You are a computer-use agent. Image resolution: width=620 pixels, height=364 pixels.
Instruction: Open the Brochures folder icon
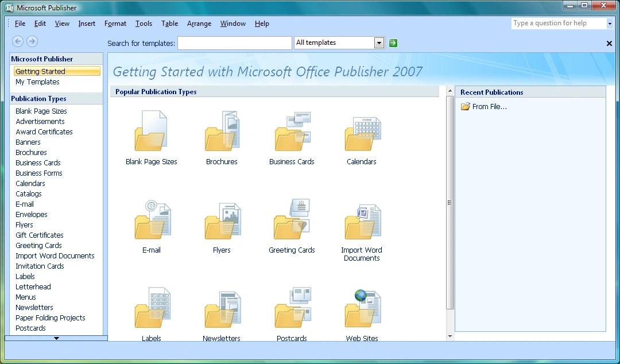coord(222,130)
